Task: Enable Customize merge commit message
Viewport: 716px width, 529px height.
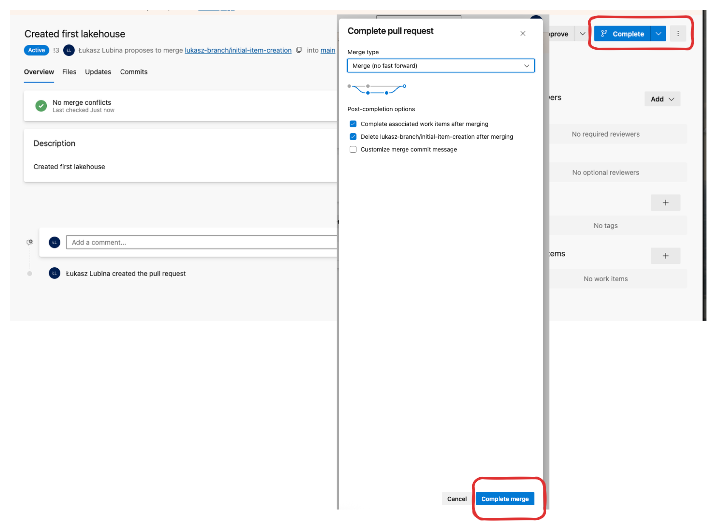Action: point(353,149)
